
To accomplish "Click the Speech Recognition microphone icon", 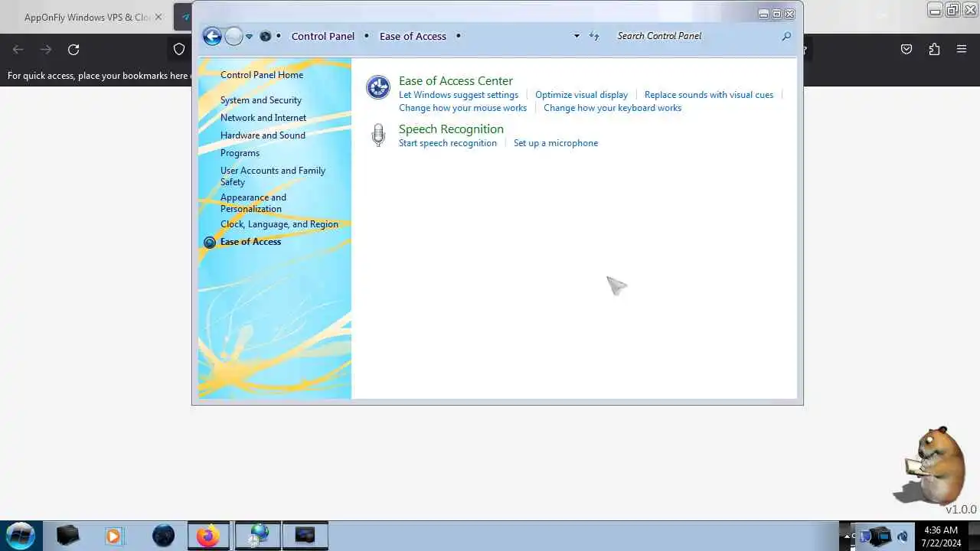I will [378, 135].
